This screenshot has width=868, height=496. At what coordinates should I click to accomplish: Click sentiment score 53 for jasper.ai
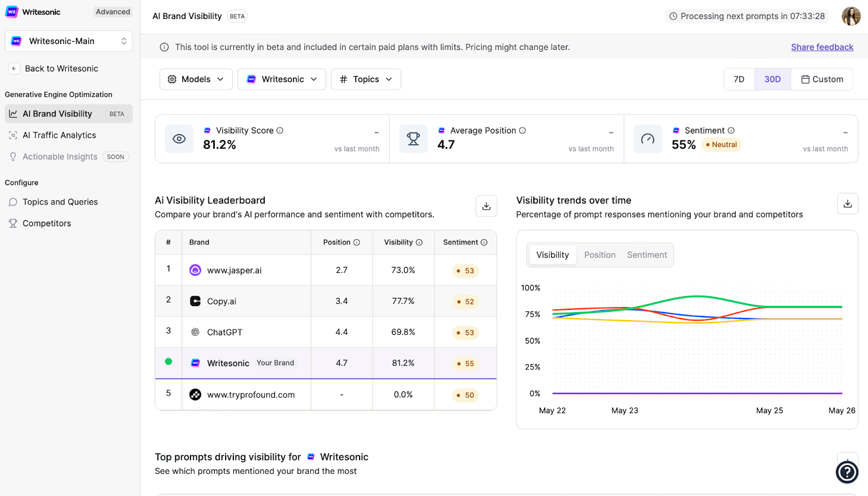465,271
